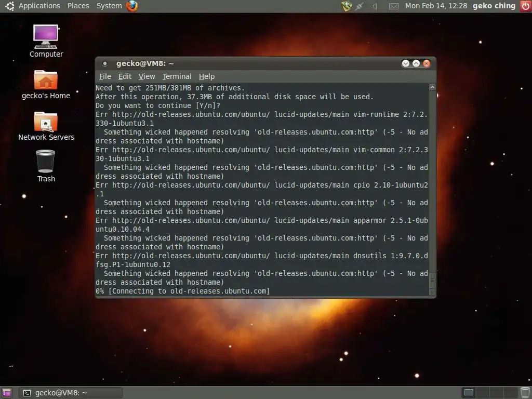Open the terminal Edit menu

tap(125, 76)
